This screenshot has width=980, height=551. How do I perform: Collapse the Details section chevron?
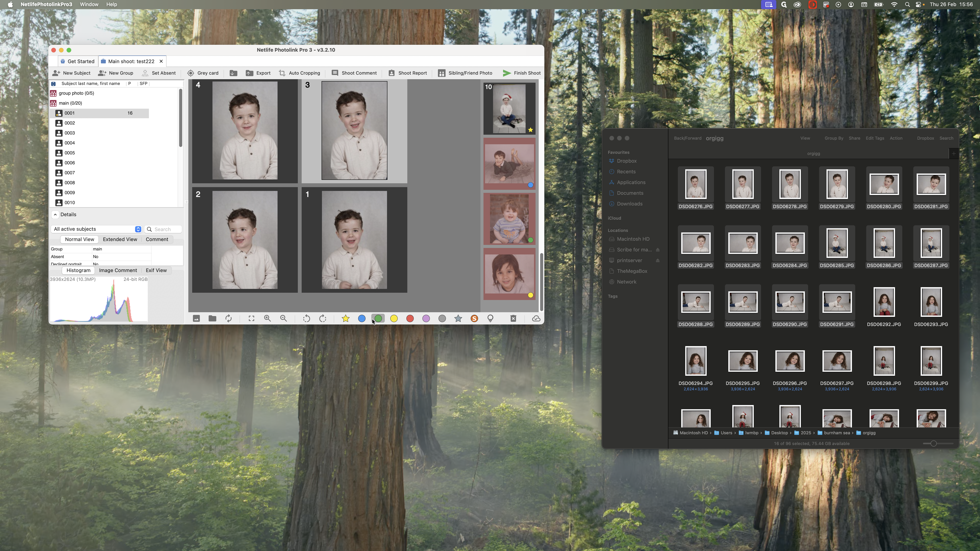[x=55, y=214]
